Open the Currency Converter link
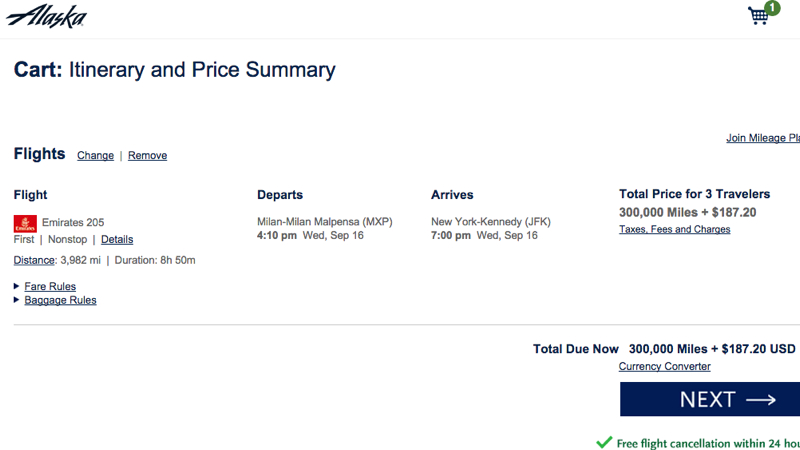Screen dimensions: 800x450 point(664,366)
